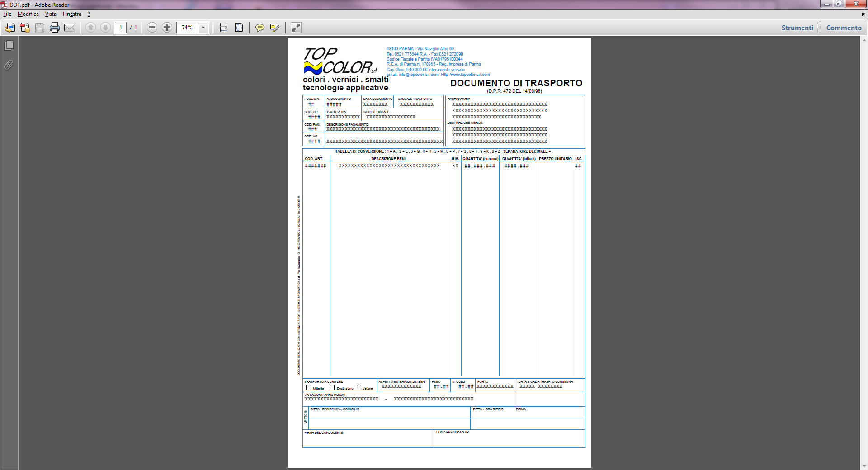Click the Create PDF online icon
Viewport: 868px width, 470px height.
[x=25, y=28]
